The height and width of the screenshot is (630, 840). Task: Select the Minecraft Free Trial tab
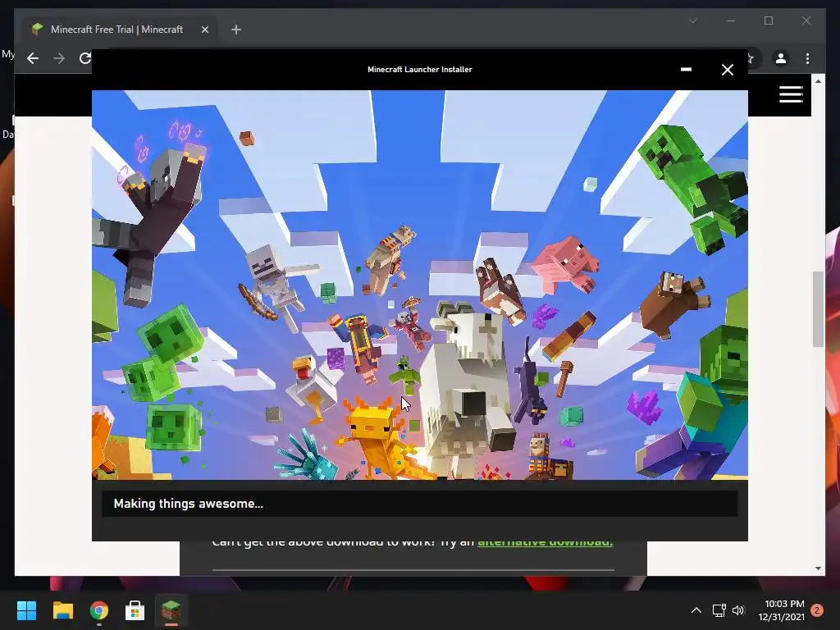116,30
